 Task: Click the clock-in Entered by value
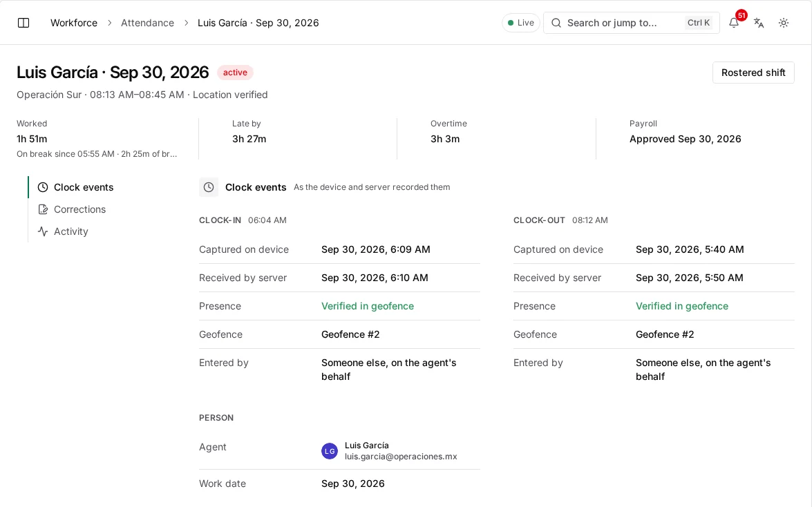[x=388, y=370]
